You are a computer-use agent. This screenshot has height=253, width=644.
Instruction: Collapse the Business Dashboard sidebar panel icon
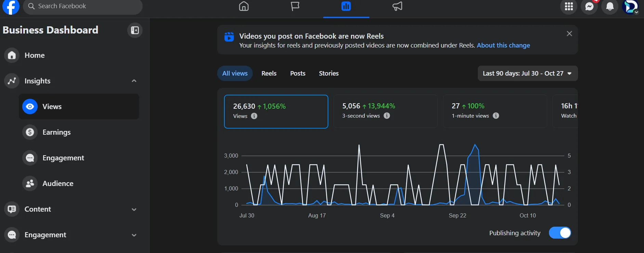click(135, 30)
